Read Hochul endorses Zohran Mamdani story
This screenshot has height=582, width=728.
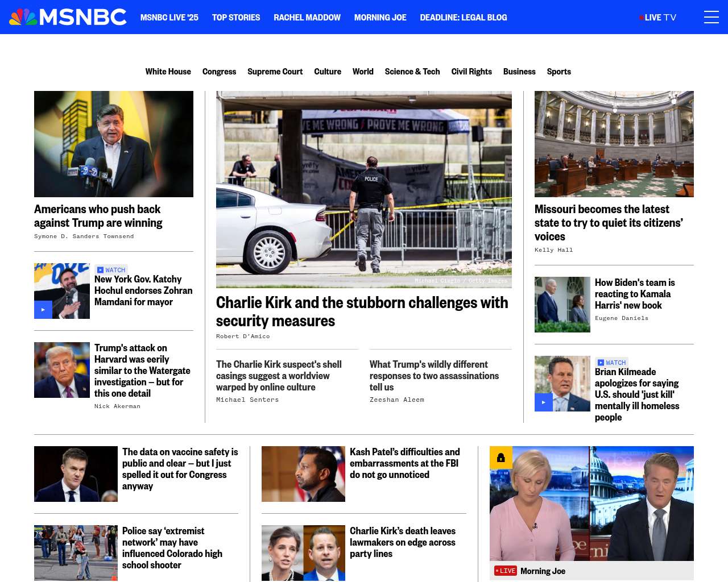[143, 290]
